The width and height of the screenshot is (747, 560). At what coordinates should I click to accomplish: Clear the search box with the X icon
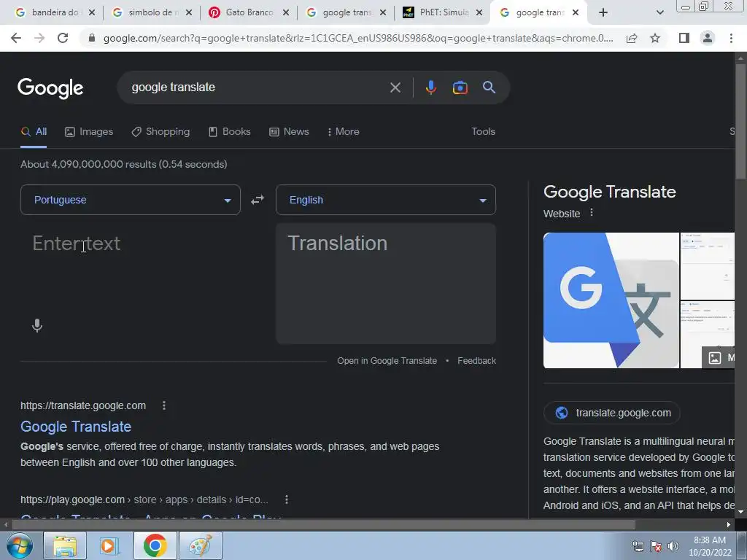click(395, 87)
